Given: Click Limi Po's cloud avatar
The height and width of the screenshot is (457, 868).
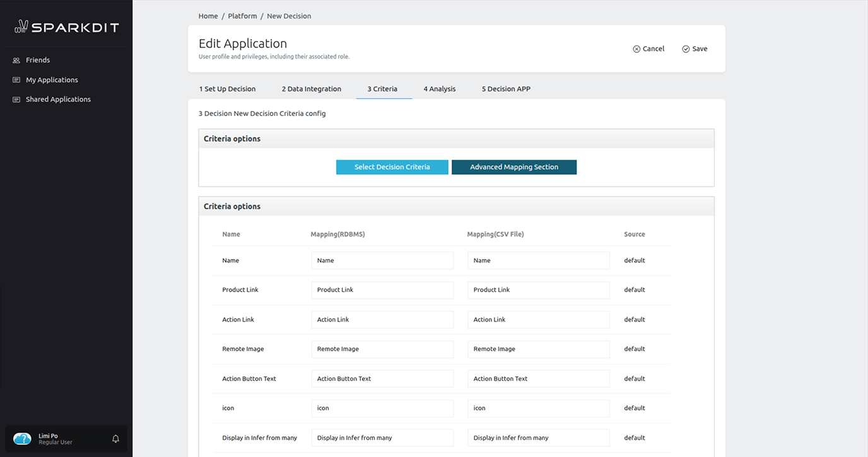Looking at the screenshot, I should pyautogui.click(x=22, y=438).
